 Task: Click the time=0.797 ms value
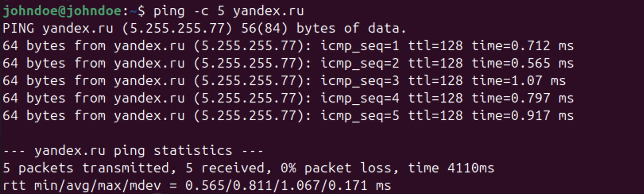[522, 99]
